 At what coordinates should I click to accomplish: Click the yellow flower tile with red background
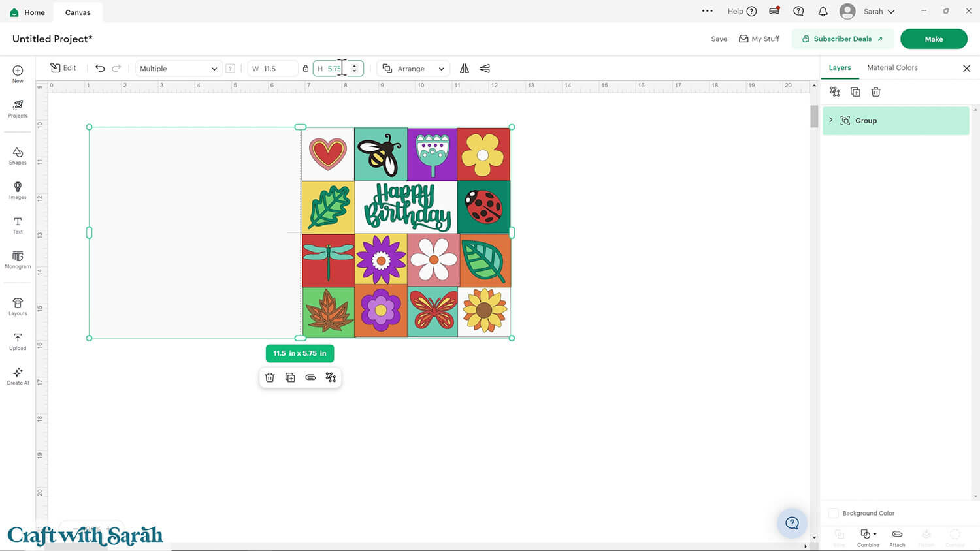[483, 155]
